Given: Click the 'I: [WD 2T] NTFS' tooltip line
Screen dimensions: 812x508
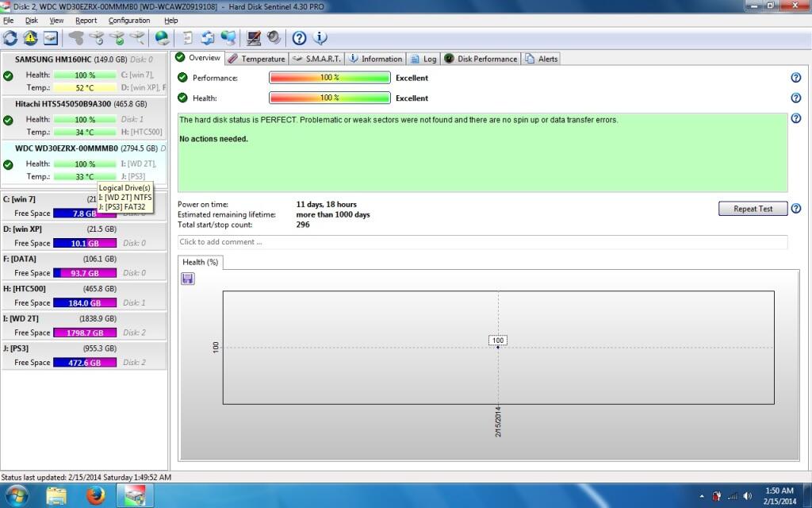Looking at the screenshot, I should tap(125, 198).
